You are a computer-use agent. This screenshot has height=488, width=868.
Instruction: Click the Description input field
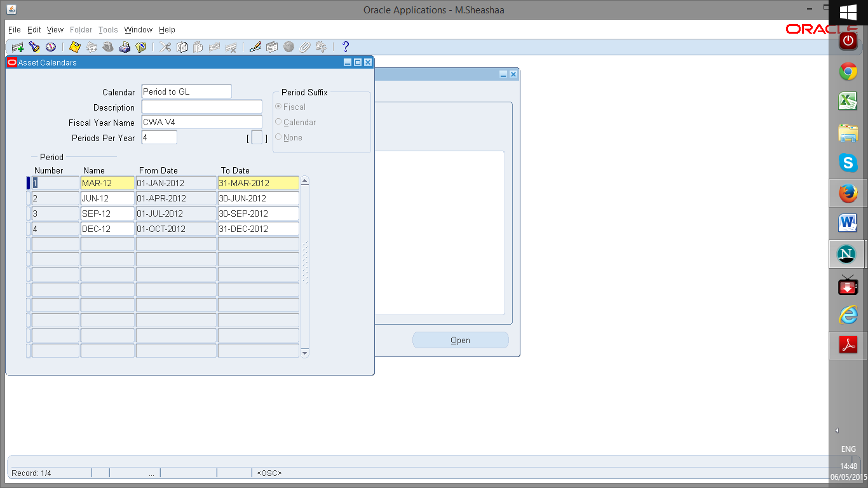[201, 106]
